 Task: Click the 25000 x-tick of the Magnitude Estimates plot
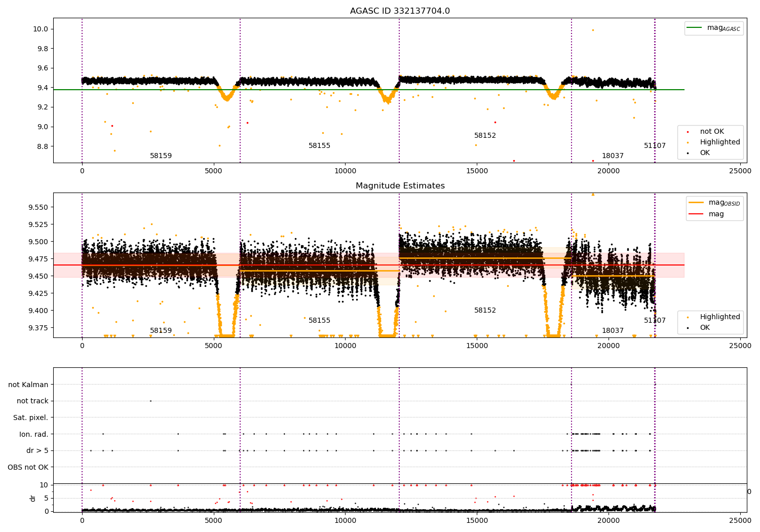click(740, 346)
